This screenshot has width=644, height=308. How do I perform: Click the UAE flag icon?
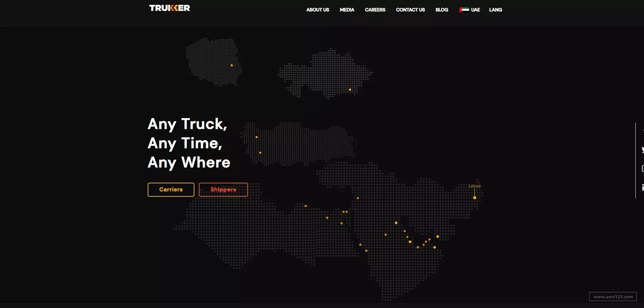click(x=464, y=10)
